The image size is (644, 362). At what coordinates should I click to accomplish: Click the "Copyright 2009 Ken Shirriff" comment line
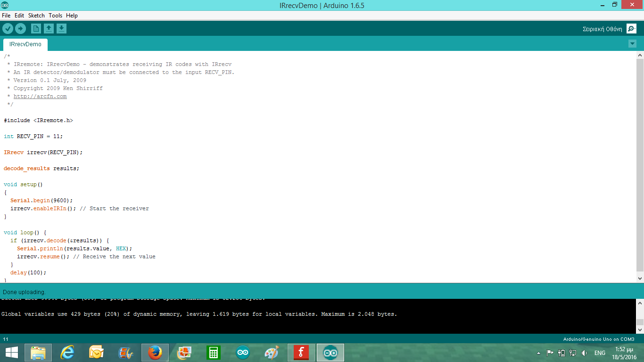(55, 88)
